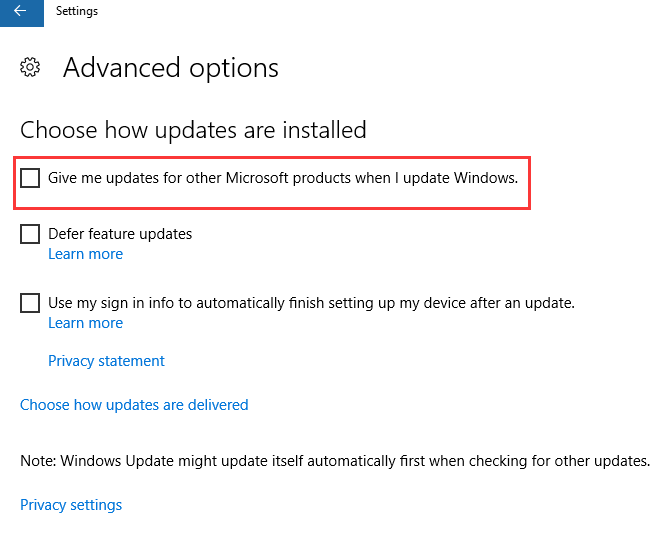Click the empty title bar right of Settings
This screenshot has height=556, width=657.
[377, 12]
